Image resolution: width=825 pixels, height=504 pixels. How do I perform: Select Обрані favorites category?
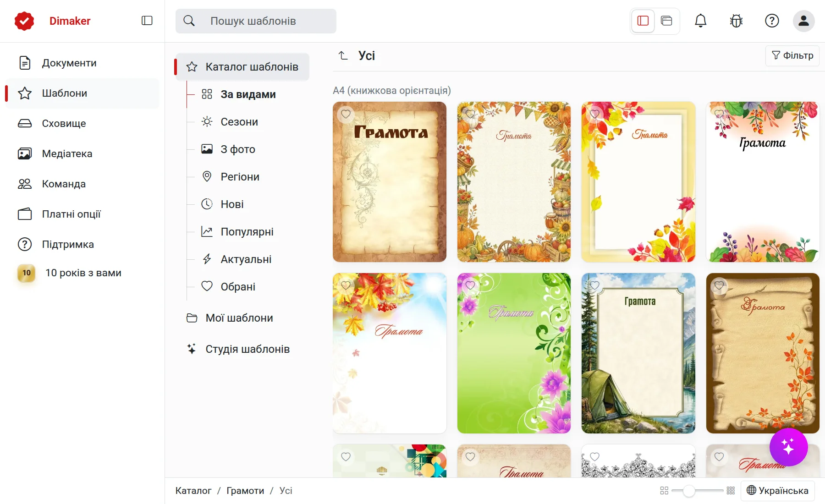[x=248, y=287]
